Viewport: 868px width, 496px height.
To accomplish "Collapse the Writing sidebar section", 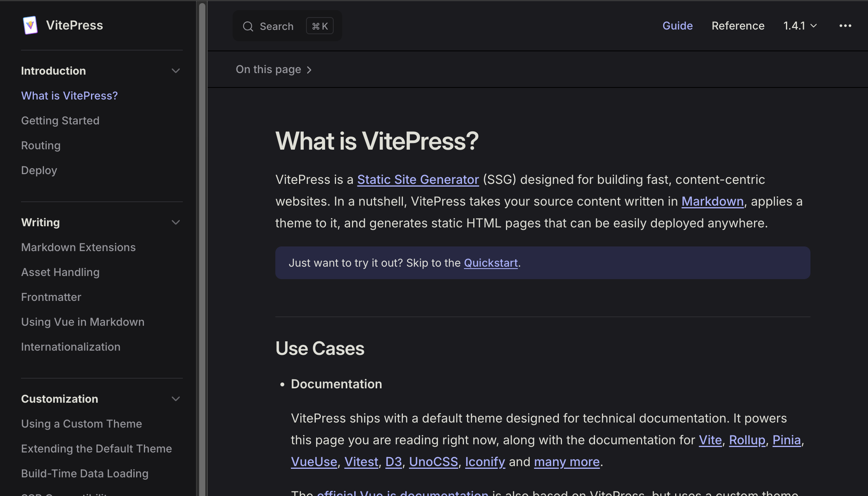I will [176, 222].
